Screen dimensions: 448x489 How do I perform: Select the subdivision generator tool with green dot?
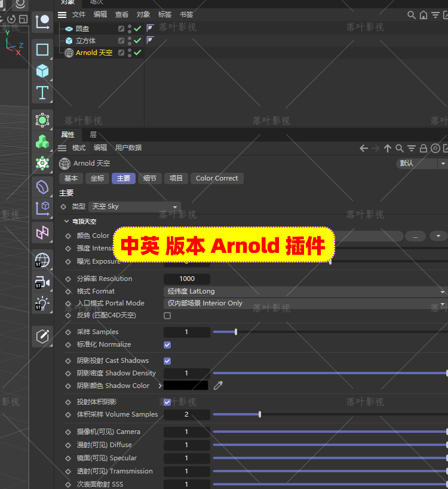pos(42,120)
